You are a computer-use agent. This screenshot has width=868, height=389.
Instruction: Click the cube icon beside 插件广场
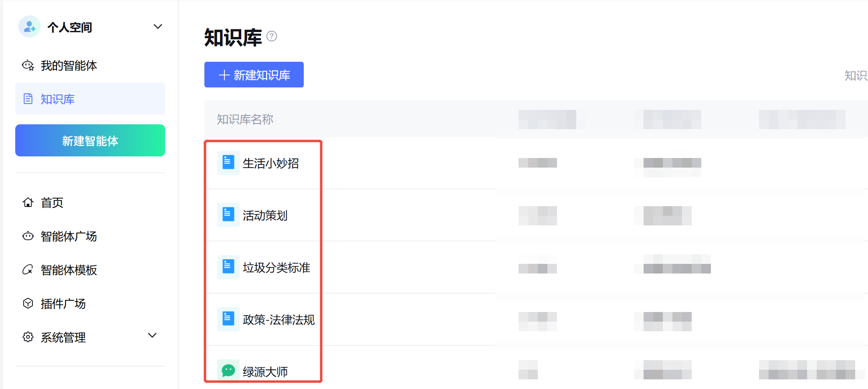tap(28, 304)
